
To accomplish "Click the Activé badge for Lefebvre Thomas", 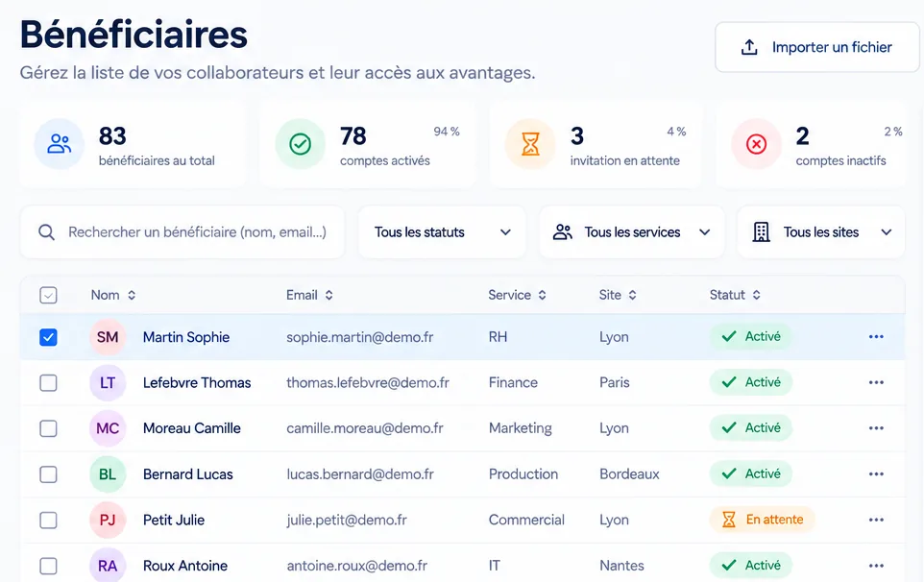I will [751, 382].
